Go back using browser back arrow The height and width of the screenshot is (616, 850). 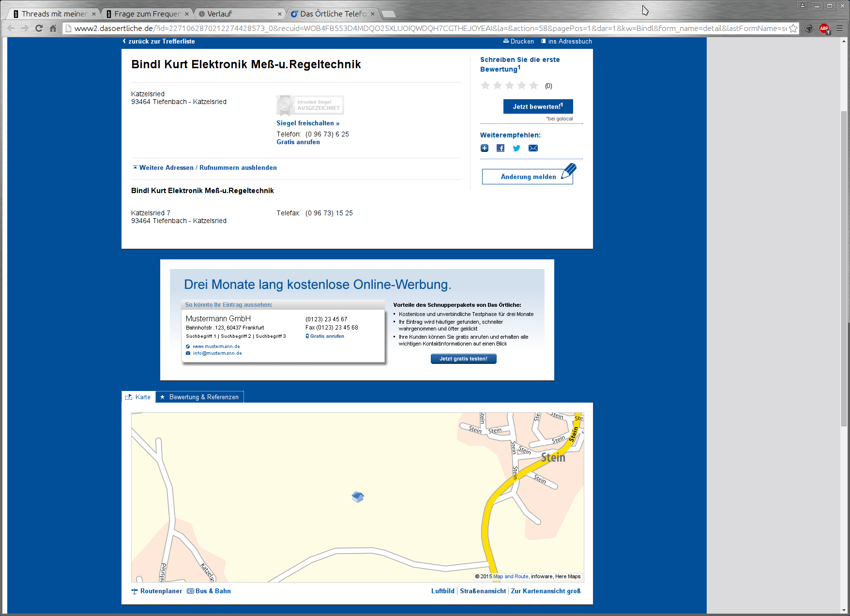click(11, 29)
